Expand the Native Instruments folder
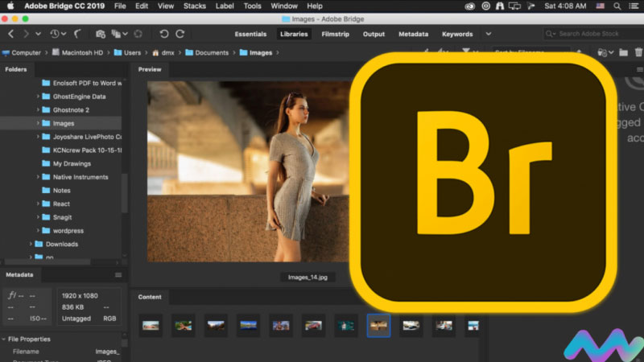This screenshot has width=644, height=362. coord(38,177)
